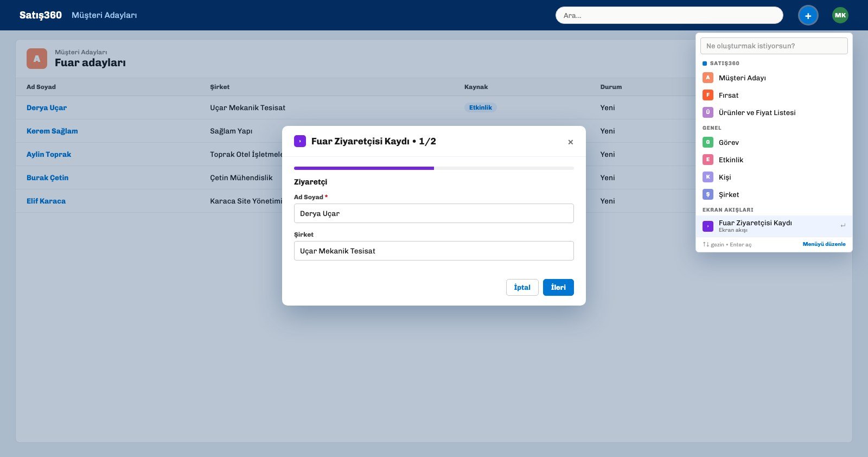This screenshot has width=868, height=457.
Task: Open Derya Uçar lead record link
Action: coord(47,107)
